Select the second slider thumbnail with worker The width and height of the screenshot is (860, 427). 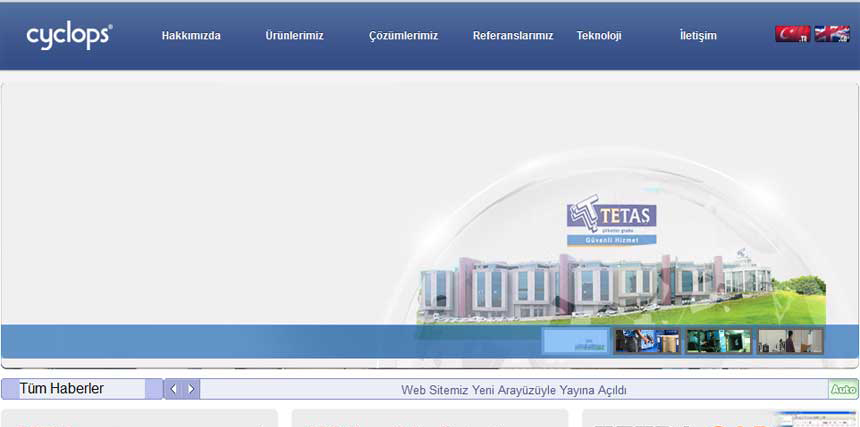[x=647, y=341]
